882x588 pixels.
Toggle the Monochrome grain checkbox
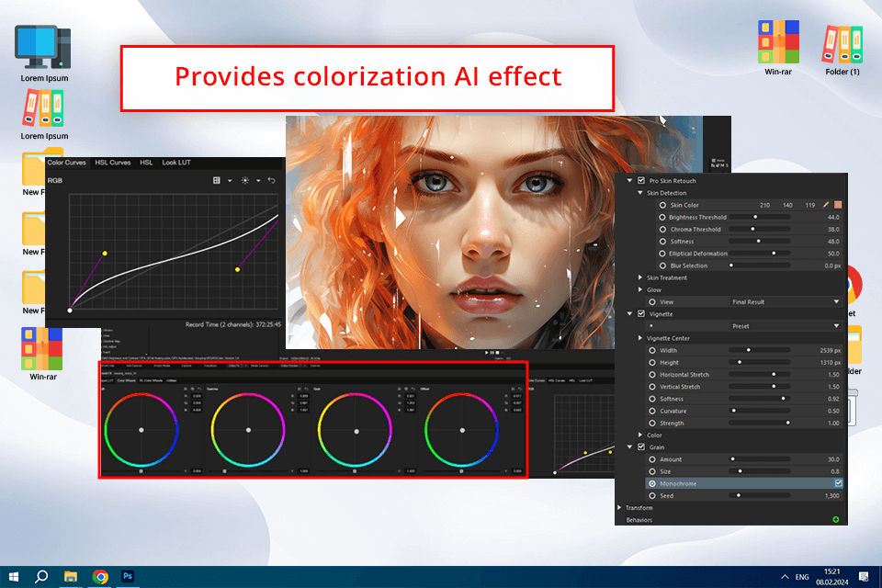pyautogui.click(x=838, y=483)
